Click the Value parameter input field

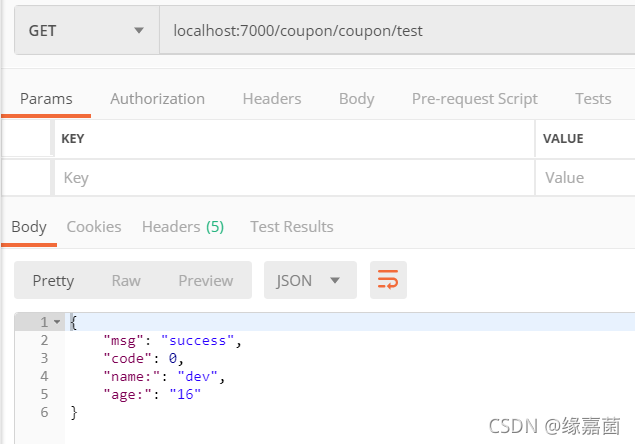(585, 178)
